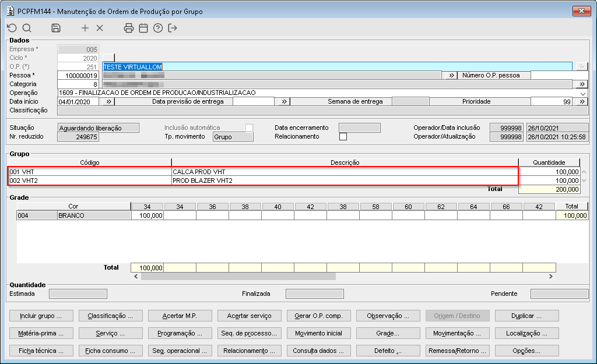Click the Consulta dados button
Screen dimensions: 597x364
[319, 351]
